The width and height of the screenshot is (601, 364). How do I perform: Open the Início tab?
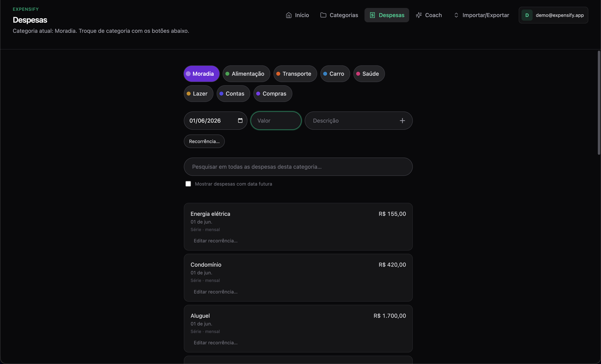click(297, 15)
